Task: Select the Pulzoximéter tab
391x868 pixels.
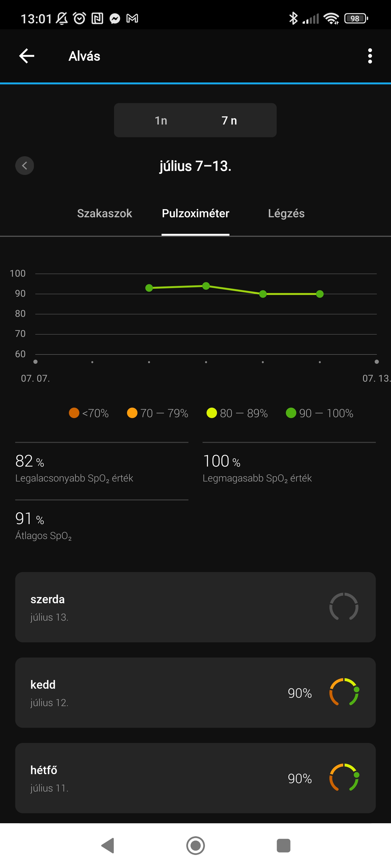Action: (195, 213)
